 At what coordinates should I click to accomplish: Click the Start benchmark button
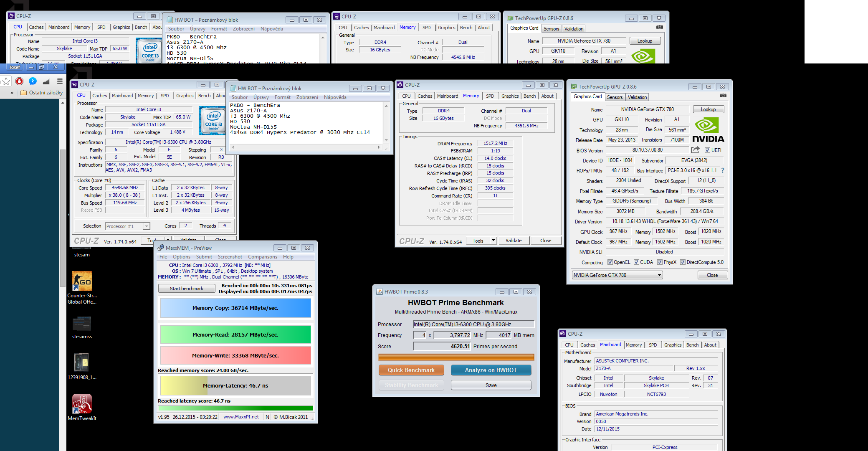click(x=187, y=289)
